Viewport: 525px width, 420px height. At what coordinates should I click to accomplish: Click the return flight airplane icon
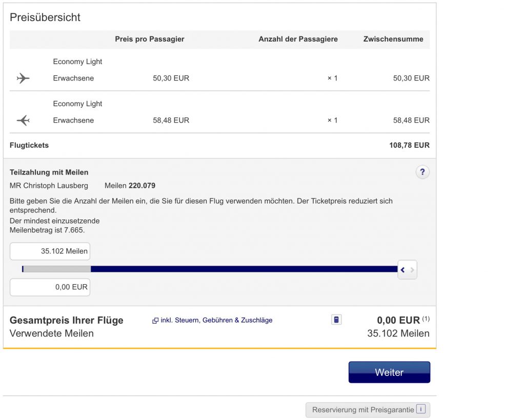coord(23,120)
